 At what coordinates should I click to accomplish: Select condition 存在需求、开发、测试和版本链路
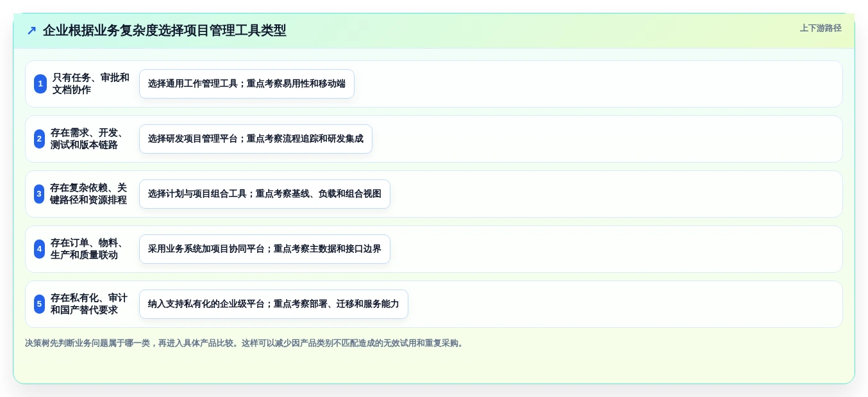87,139
